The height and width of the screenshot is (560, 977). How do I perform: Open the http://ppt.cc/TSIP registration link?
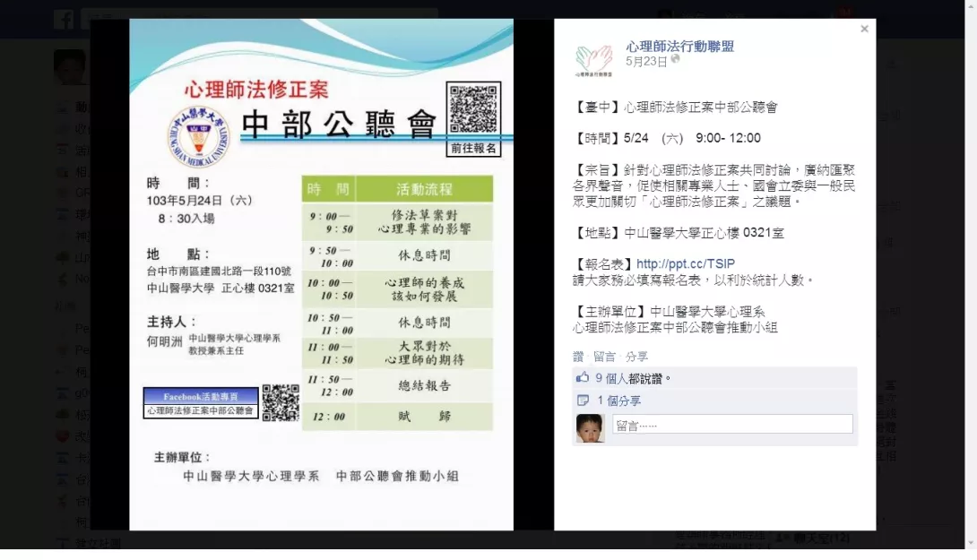pyautogui.click(x=686, y=263)
